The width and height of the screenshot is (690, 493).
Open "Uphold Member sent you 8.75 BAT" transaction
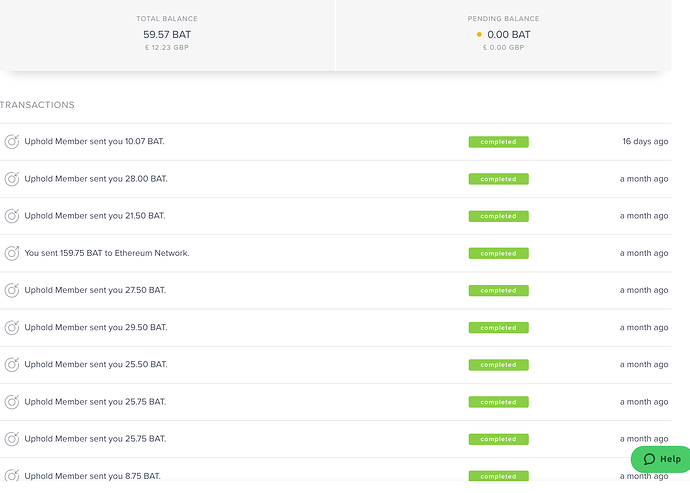[93, 476]
